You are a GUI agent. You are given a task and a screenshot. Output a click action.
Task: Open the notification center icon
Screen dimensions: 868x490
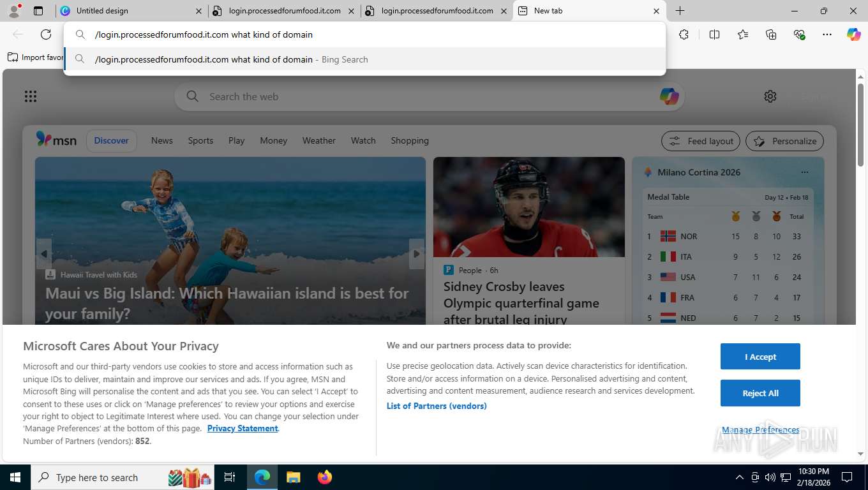click(x=847, y=477)
